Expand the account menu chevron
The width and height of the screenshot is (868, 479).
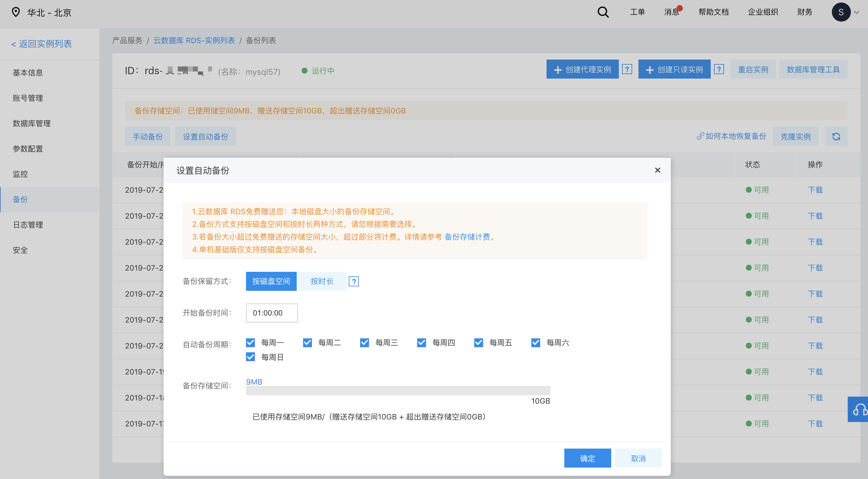pyautogui.click(x=857, y=12)
